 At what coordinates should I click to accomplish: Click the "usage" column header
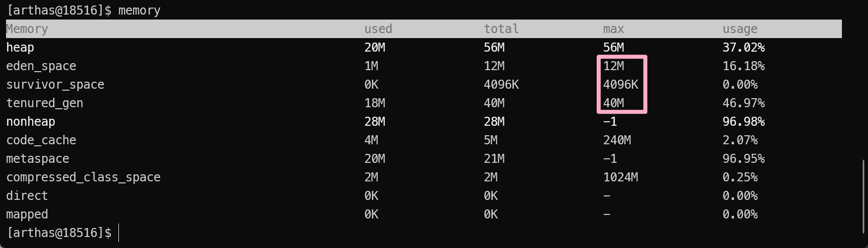[740, 29]
